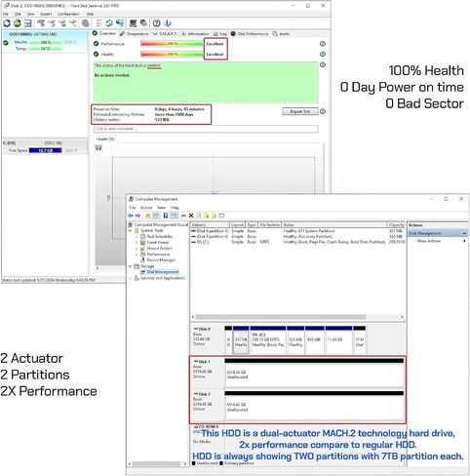Open the Disk Performance tab
This screenshot has width=470, height=476.
pyautogui.click(x=250, y=34)
